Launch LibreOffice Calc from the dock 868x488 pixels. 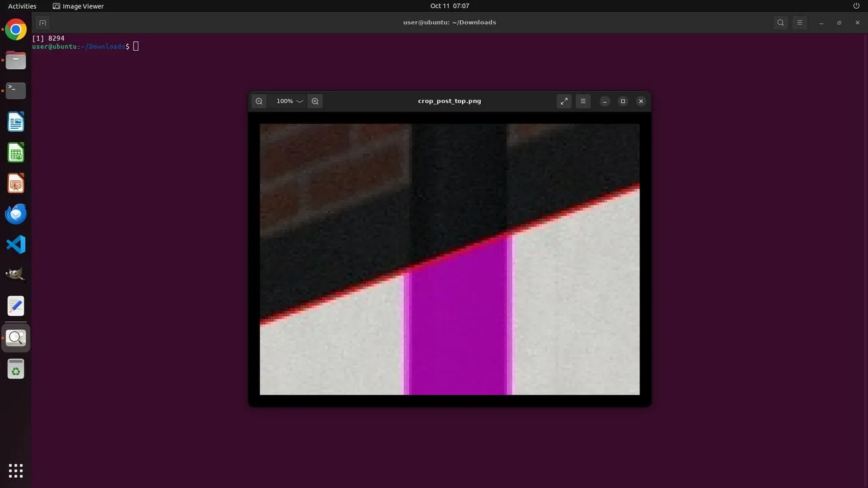[x=16, y=152]
